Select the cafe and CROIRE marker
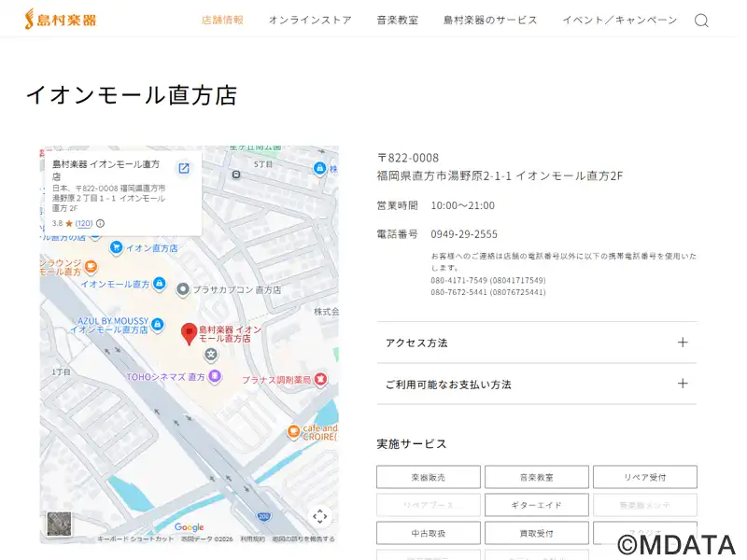747x560 pixels. click(x=293, y=431)
